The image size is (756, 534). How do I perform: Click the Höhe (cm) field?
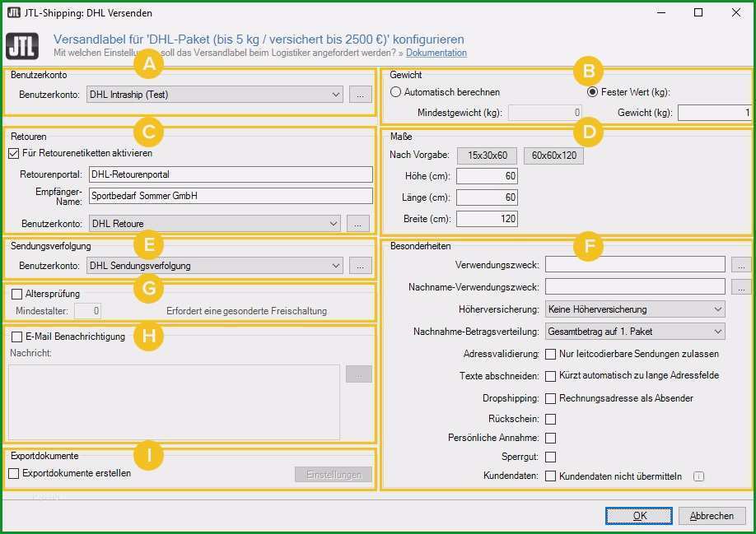click(487, 176)
